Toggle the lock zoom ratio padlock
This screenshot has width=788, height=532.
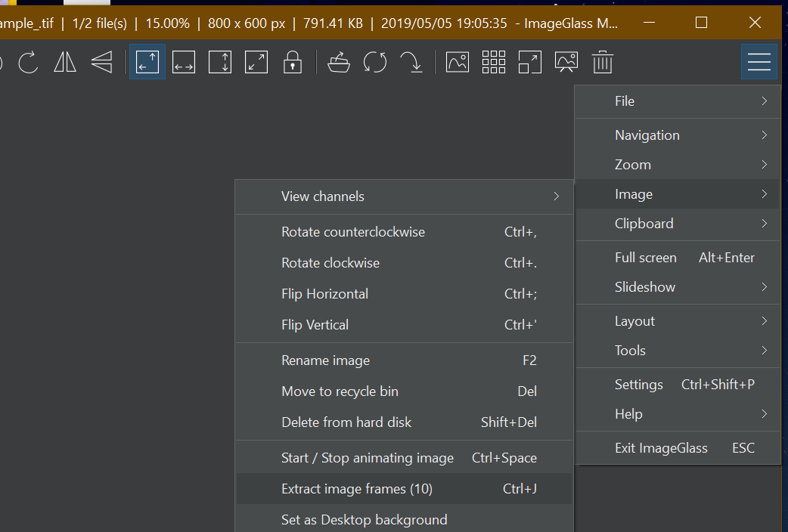coord(292,62)
